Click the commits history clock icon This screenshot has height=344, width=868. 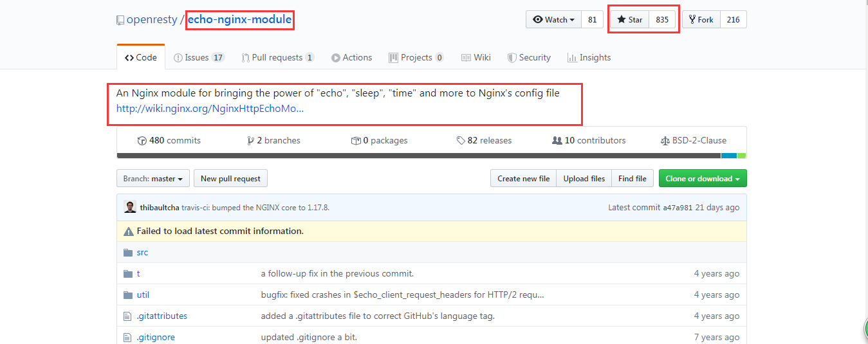[142, 141]
